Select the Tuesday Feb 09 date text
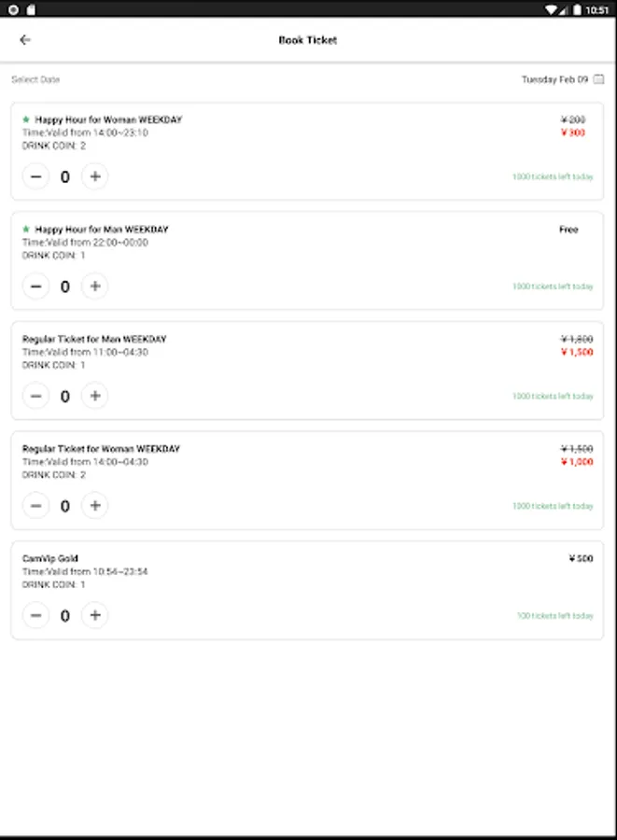The image size is (617, 840). pyautogui.click(x=554, y=79)
